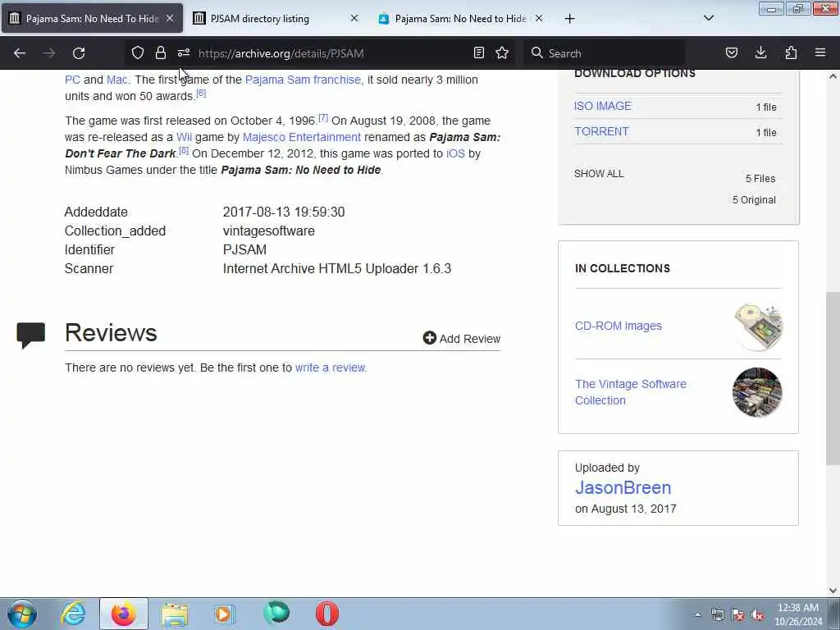Open the Mac link
The width and height of the screenshot is (840, 630).
click(116, 80)
